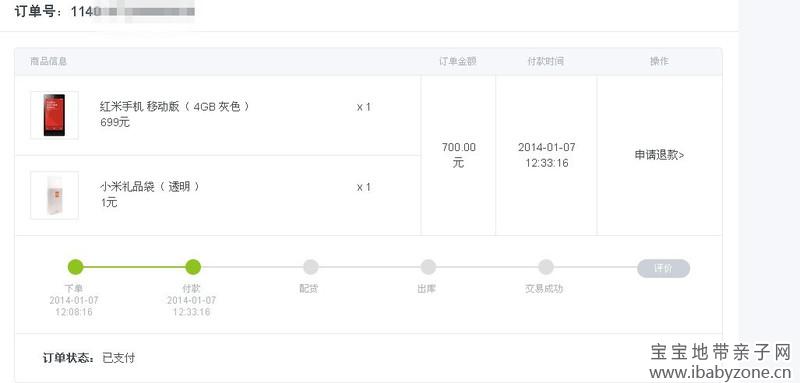Click the gray 交易成功 progress dot

(x=546, y=267)
